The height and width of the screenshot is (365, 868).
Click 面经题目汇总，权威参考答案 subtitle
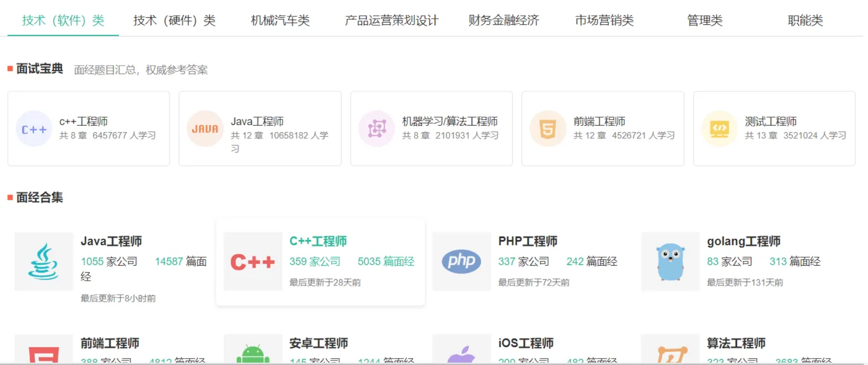tap(141, 70)
